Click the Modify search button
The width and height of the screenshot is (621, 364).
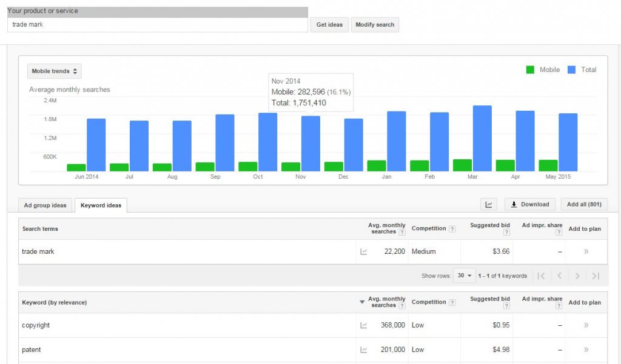(375, 25)
